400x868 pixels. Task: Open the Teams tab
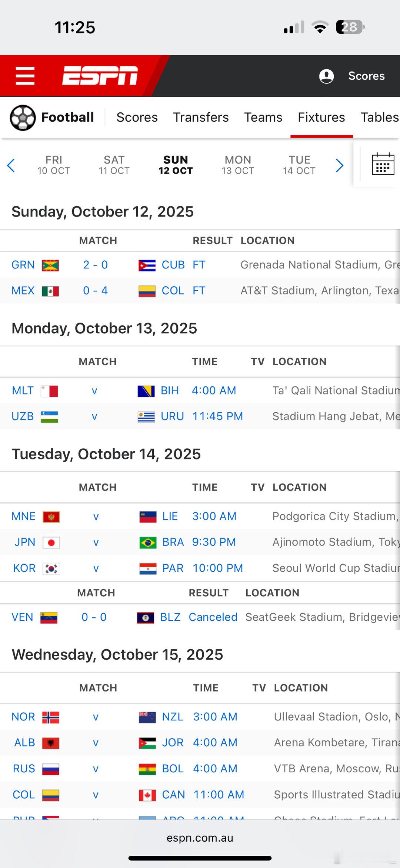[263, 117]
